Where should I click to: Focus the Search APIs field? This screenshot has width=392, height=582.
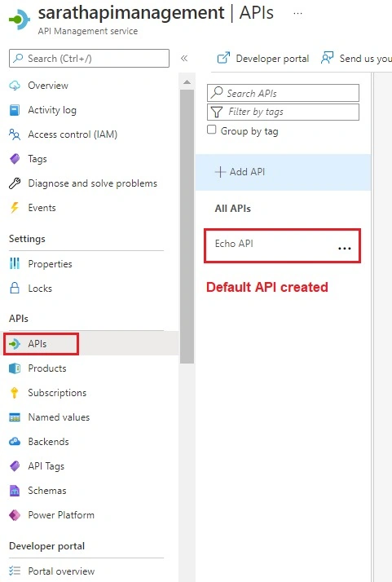click(284, 93)
